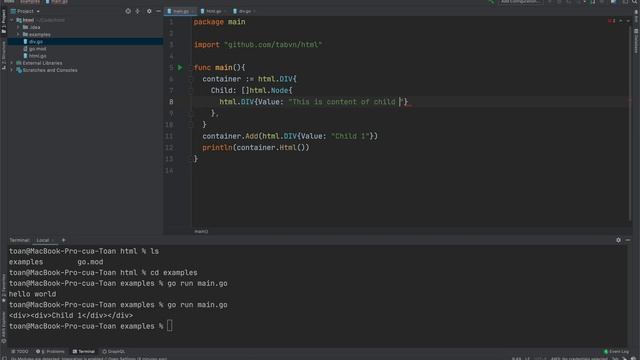640x360 pixels.
Task: Add a new terminal session with plus
Action: 63,240
